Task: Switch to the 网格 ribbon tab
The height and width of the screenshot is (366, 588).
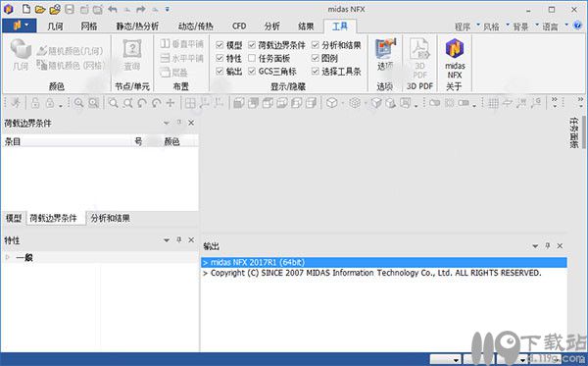Action: (x=89, y=26)
